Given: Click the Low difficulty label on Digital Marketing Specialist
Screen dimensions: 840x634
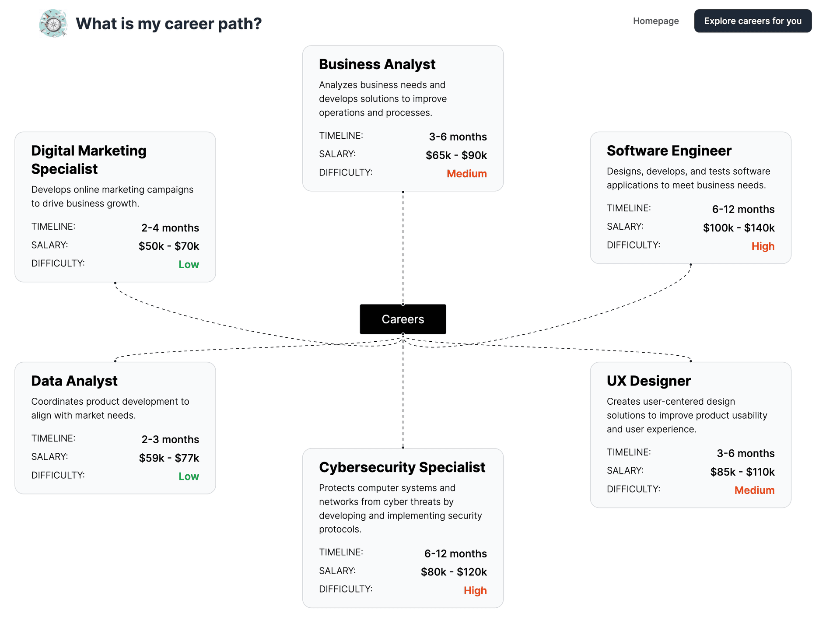Looking at the screenshot, I should 189,264.
